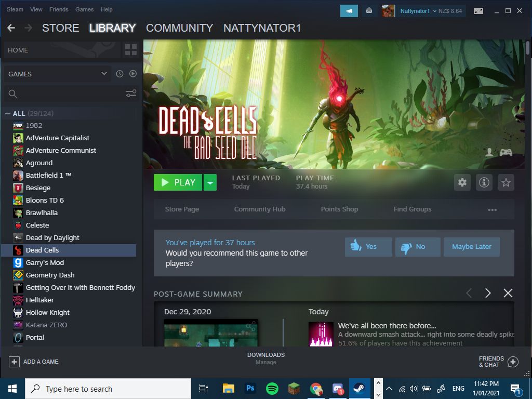Select Hollow Knight in the games list
Image resolution: width=532 pixels, height=399 pixels.
48,312
